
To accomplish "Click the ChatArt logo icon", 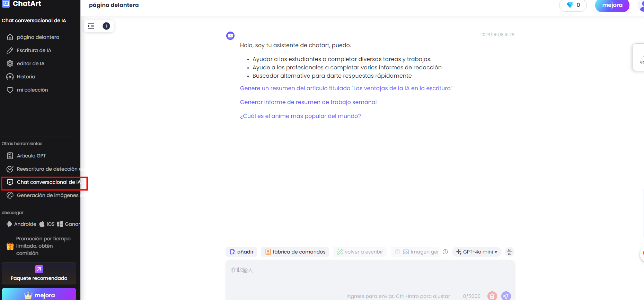I will [x=6, y=3].
